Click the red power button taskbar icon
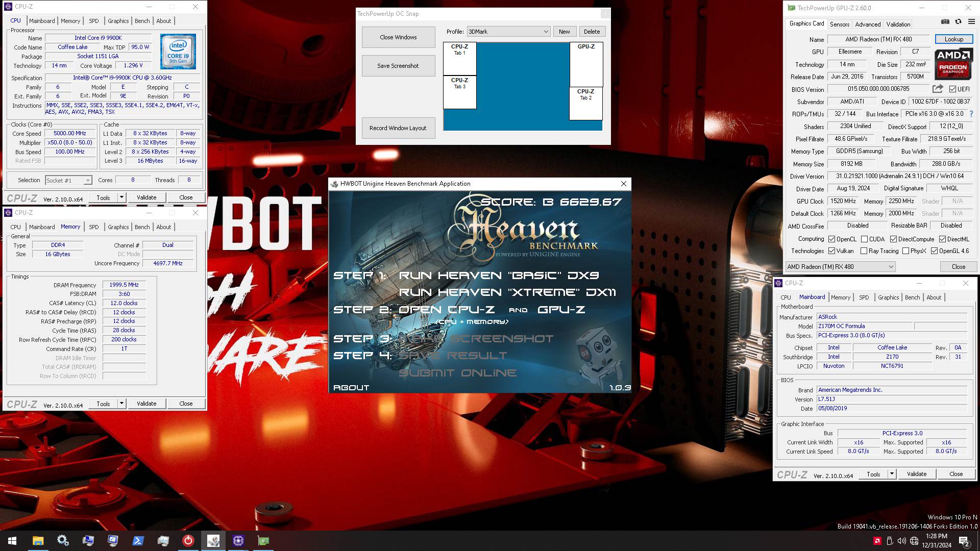The height and width of the screenshot is (551, 980). pyautogui.click(x=188, y=541)
